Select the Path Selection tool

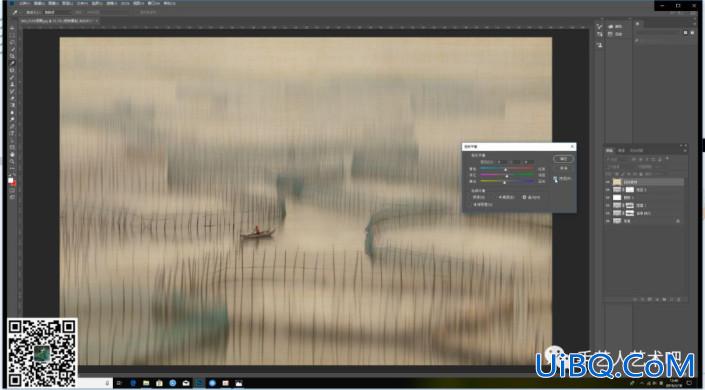coord(13,140)
